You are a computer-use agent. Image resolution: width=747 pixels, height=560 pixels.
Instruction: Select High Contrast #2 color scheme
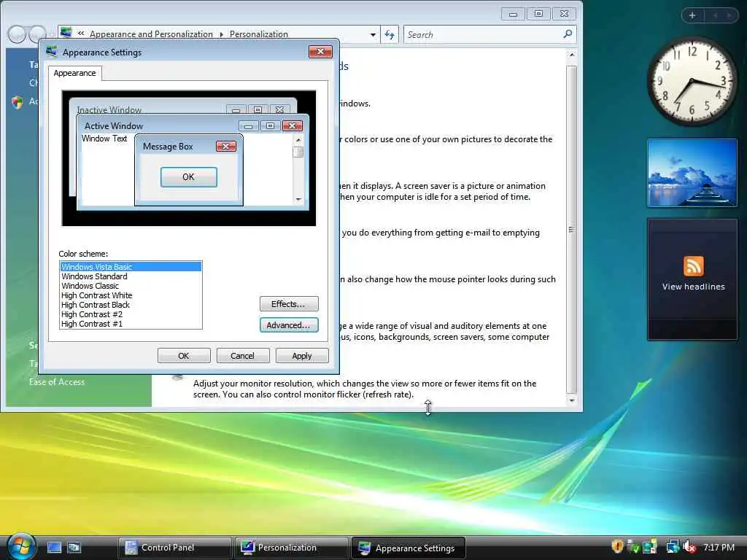click(131, 314)
